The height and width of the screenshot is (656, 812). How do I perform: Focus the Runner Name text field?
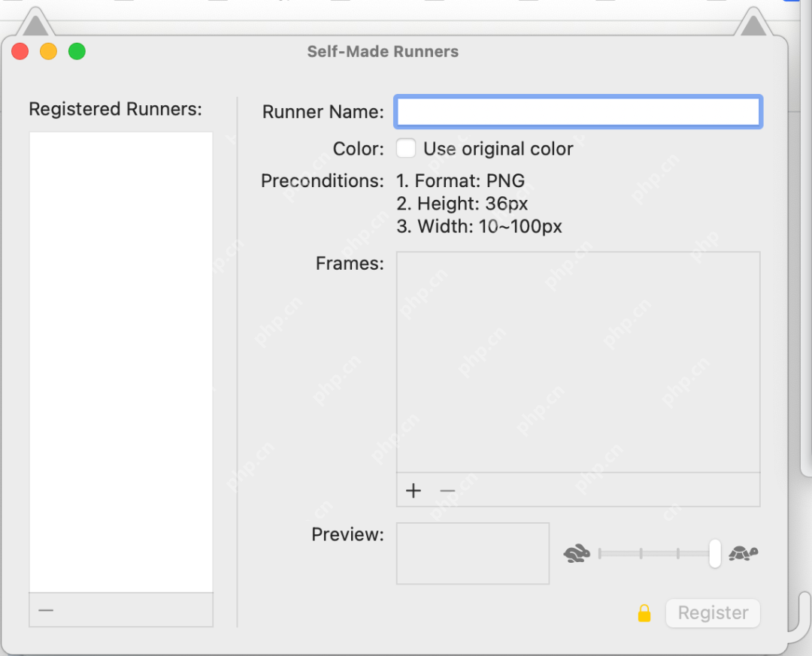coord(578,112)
